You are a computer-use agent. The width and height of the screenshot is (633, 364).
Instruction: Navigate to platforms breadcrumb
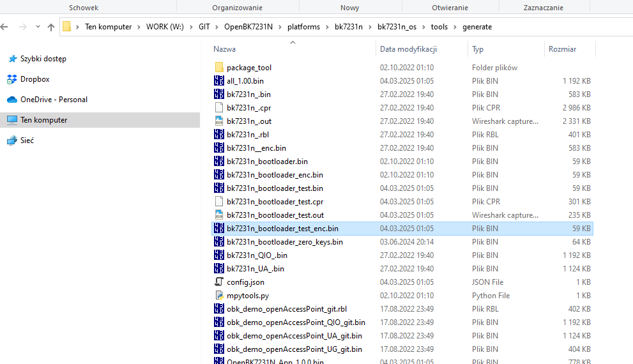click(x=303, y=27)
